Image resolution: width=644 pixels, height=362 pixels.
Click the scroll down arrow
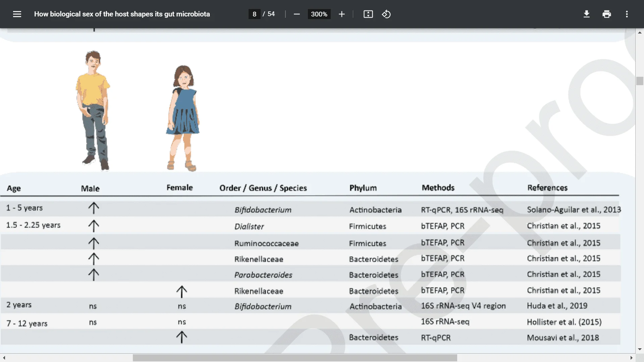640,349
